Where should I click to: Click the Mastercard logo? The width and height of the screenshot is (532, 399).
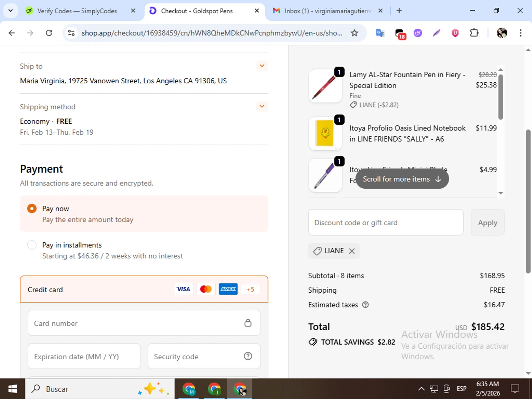pyautogui.click(x=206, y=289)
